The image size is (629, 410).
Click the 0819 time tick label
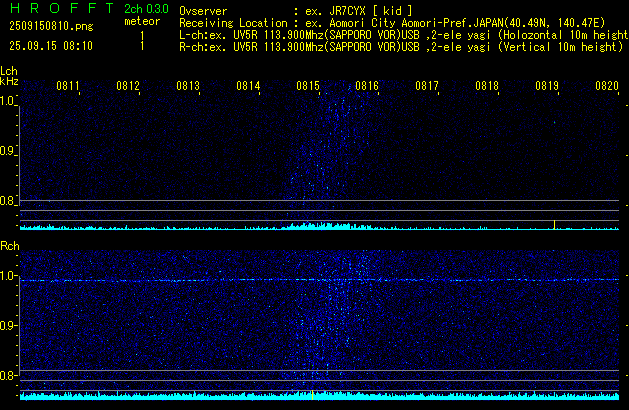pyautogui.click(x=547, y=86)
